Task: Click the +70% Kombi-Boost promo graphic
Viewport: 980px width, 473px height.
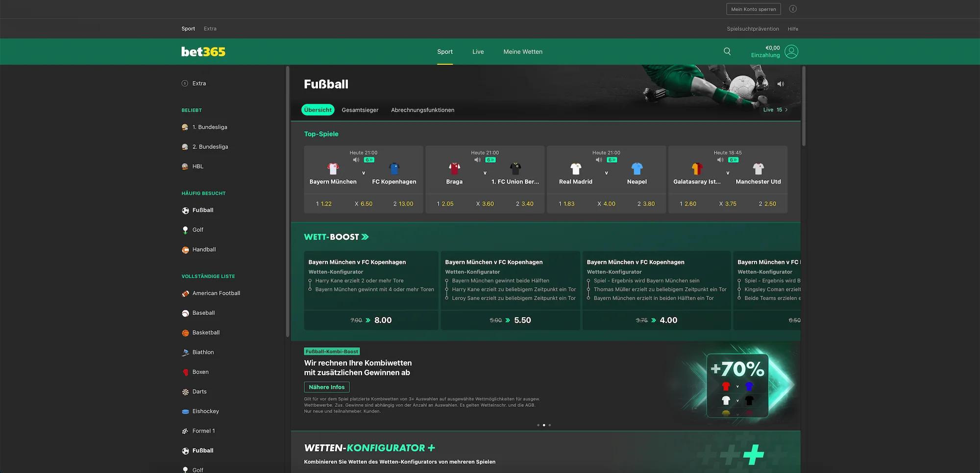Action: coord(737,385)
